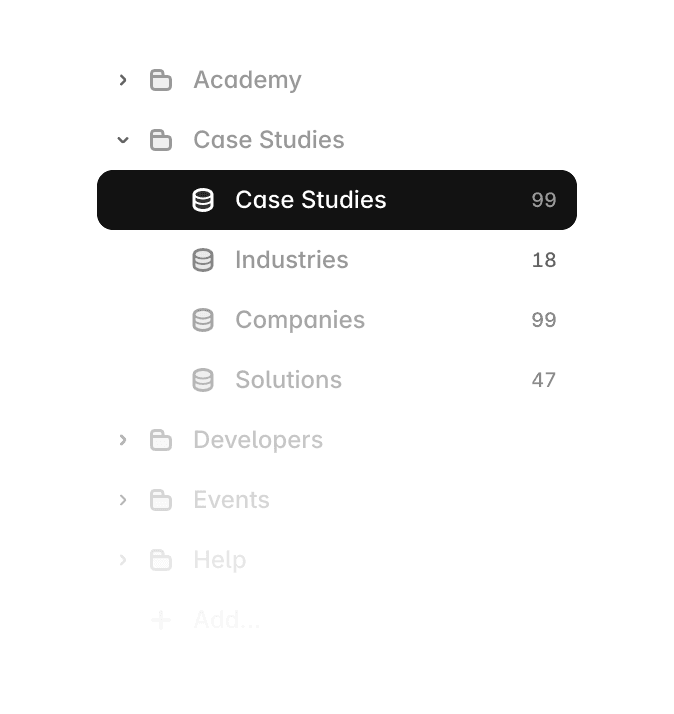Click the Add... text link
The height and width of the screenshot is (714, 674).
click(227, 620)
